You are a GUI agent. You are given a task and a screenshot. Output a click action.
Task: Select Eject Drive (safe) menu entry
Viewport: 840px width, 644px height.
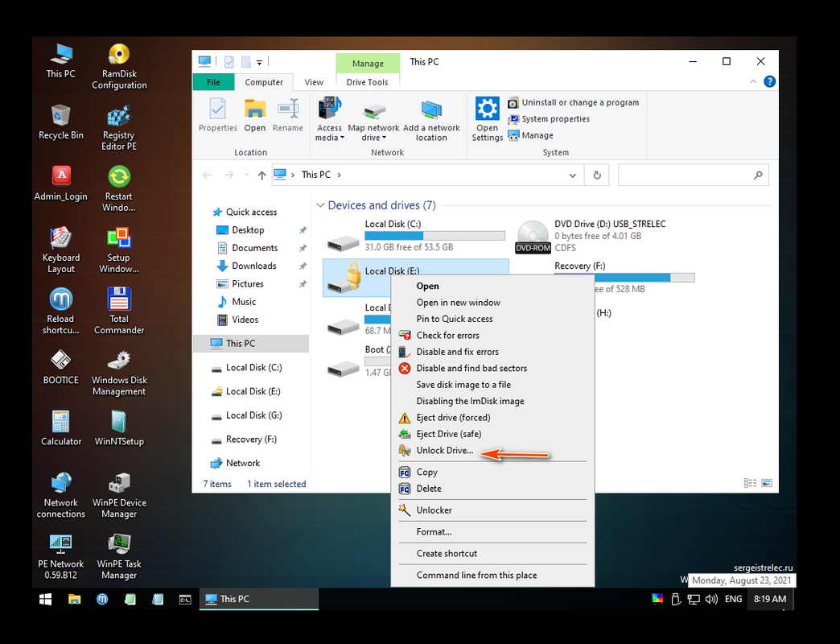[x=492, y=434]
